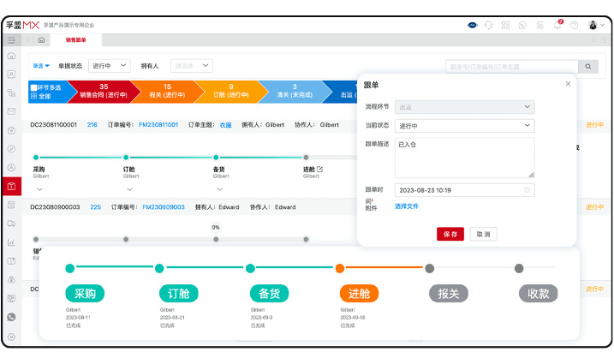Open the apps grid icon in header

(x=505, y=26)
